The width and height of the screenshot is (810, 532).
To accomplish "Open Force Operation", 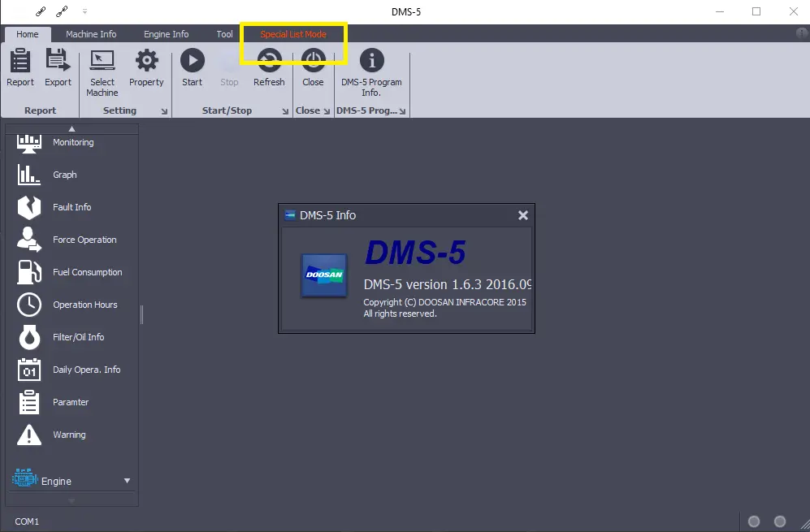I will pos(71,240).
